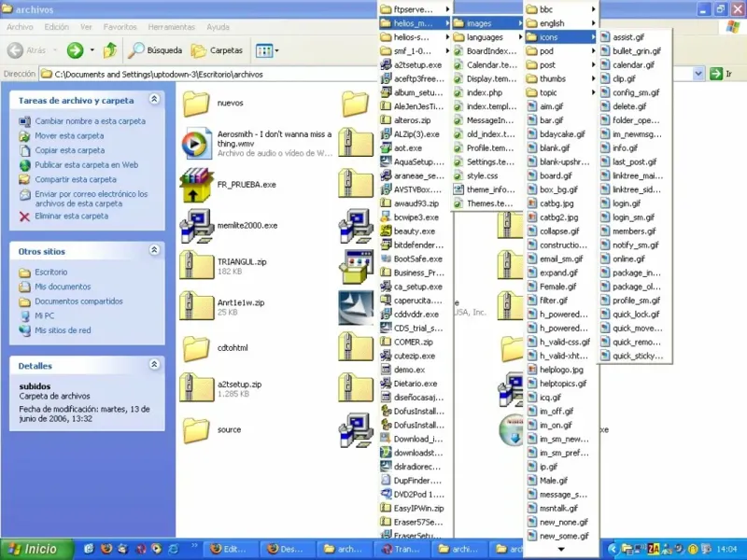Click Eliminar esta carpeta link
This screenshot has width=747, height=560.
click(x=72, y=216)
